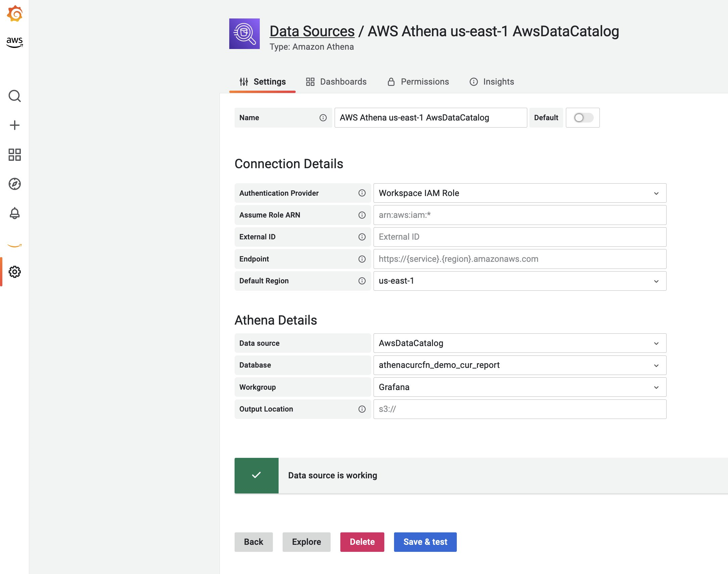Screen dimensions: 728x574
Task: Open the Create (plus) menu
Action: click(14, 125)
